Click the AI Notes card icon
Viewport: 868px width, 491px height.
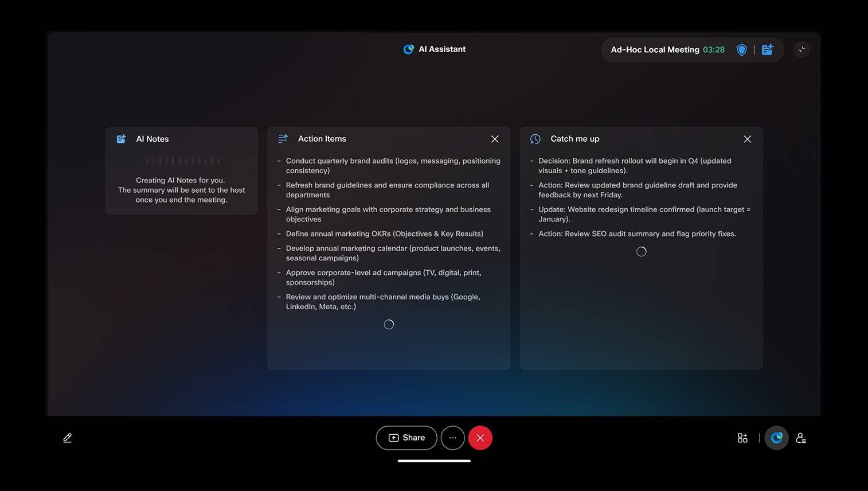(122, 139)
